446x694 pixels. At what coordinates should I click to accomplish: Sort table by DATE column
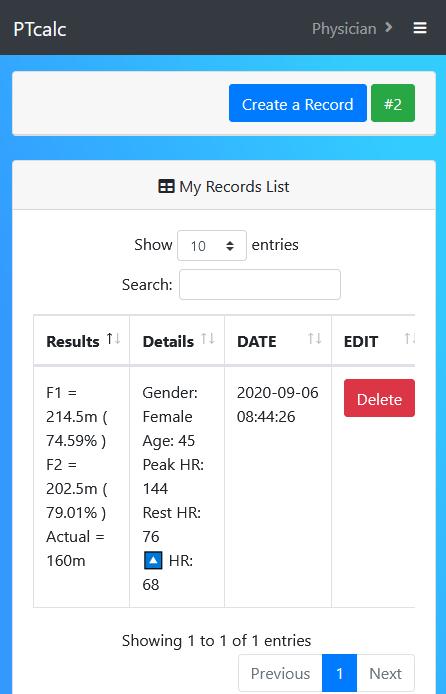tap(278, 341)
